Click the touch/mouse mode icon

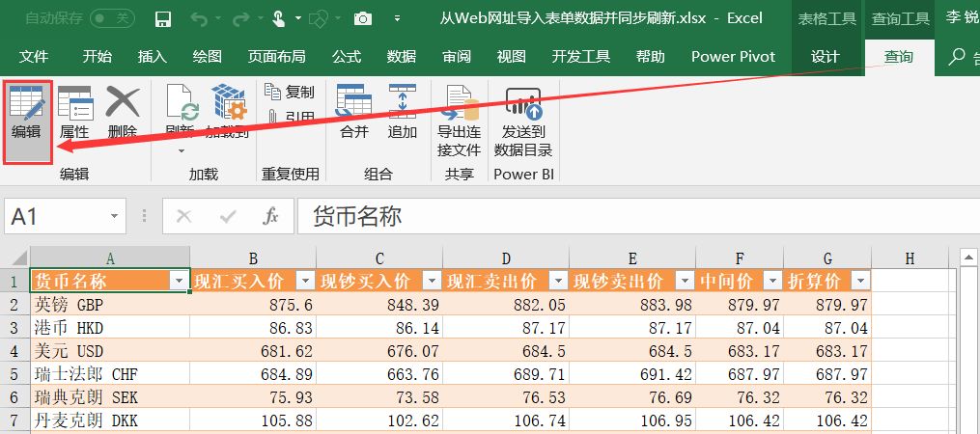(x=279, y=18)
